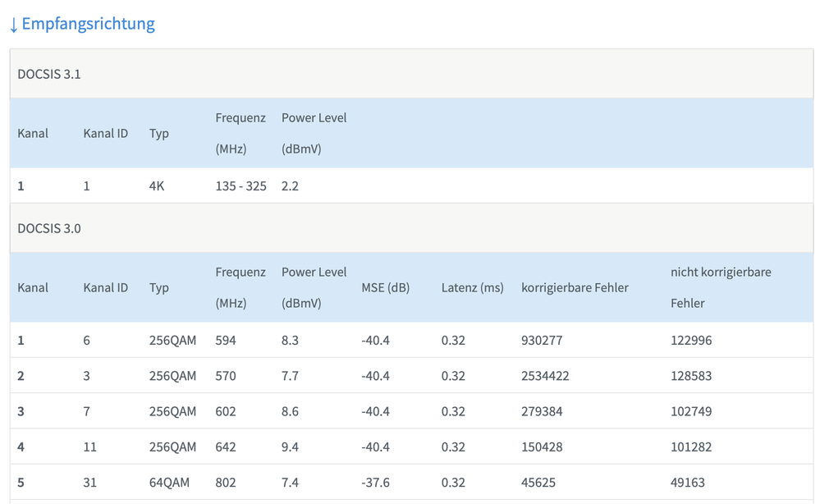The width and height of the screenshot is (820, 504).
Task: Click the korrigierbare Fehler column header
Action: [x=575, y=287]
